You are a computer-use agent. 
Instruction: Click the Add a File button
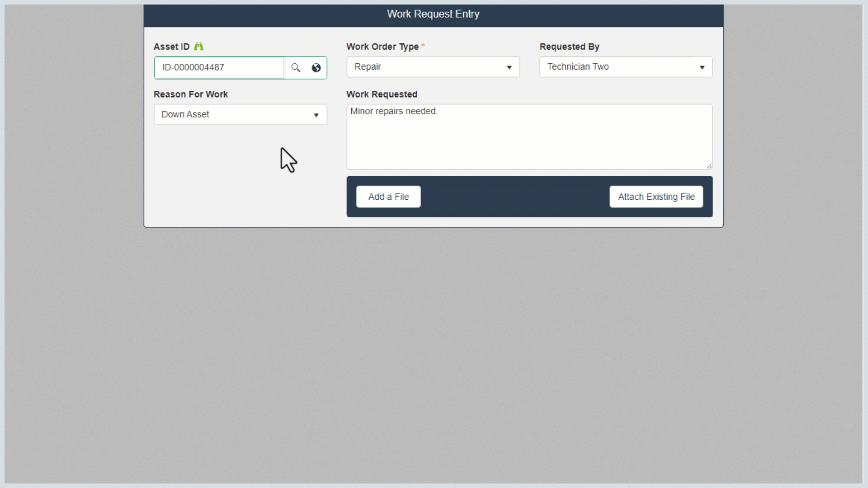[388, 197]
